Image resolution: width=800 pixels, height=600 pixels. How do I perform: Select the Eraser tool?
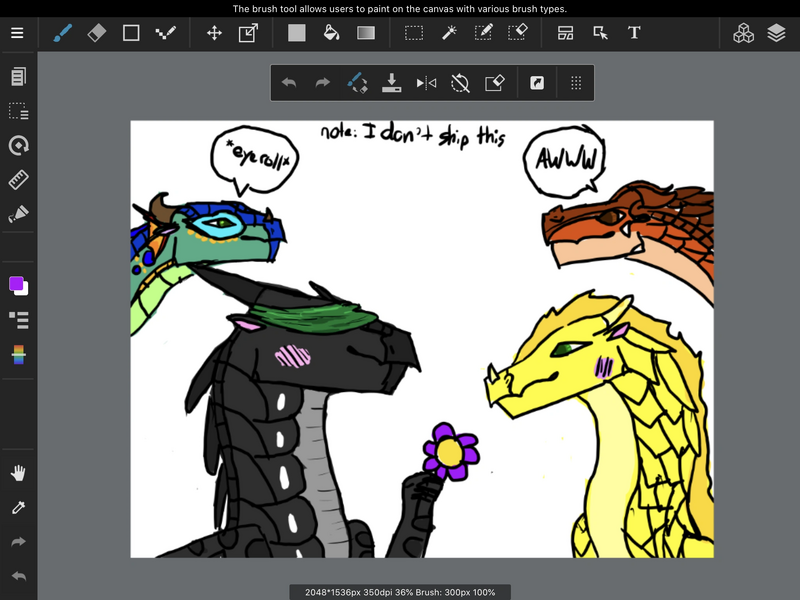(x=96, y=33)
